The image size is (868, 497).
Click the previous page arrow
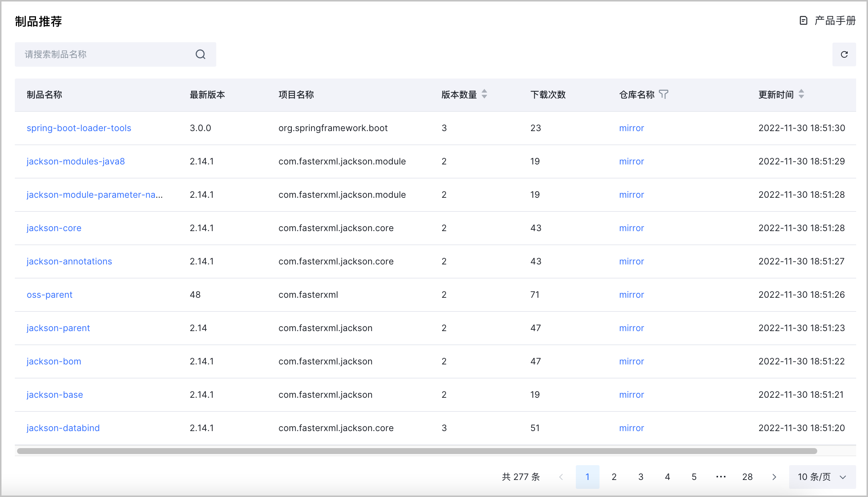pyautogui.click(x=561, y=477)
